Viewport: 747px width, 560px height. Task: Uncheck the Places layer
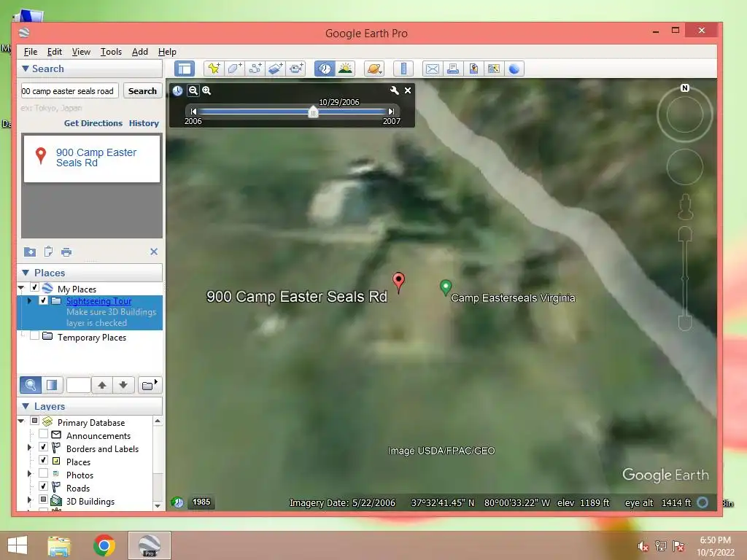(43, 460)
